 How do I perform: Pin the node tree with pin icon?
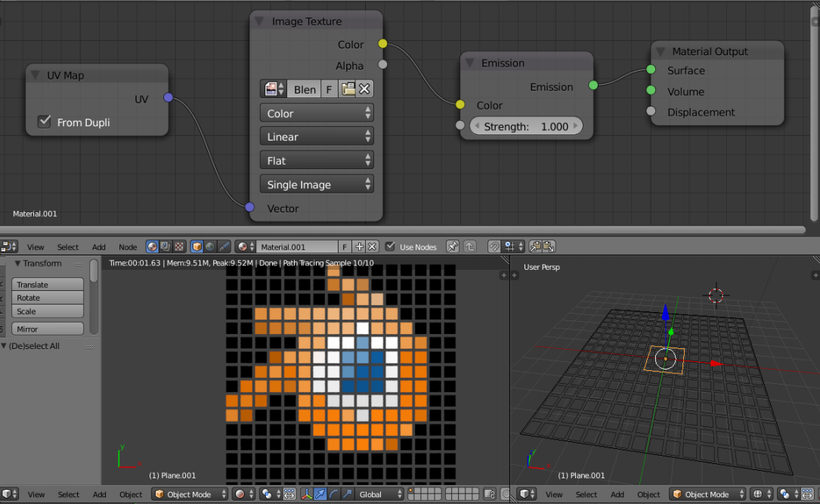point(453,246)
